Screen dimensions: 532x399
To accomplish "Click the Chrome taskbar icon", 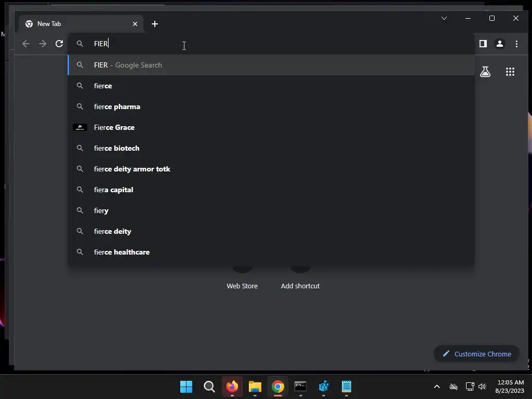I will click(278, 387).
